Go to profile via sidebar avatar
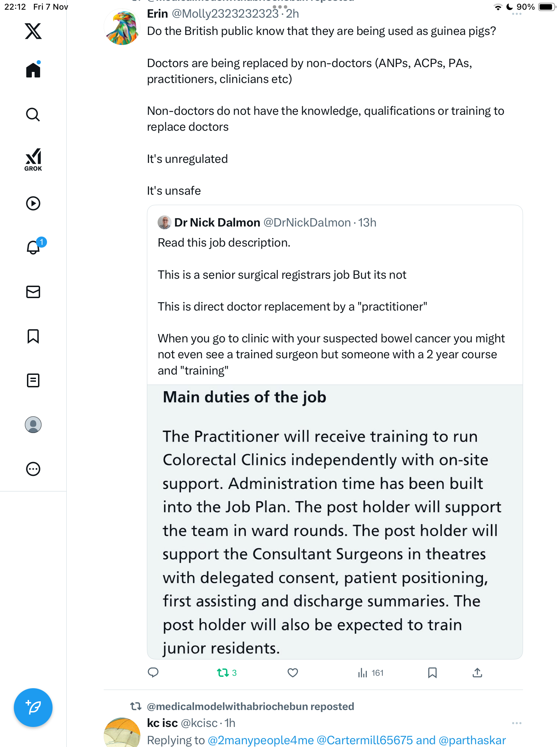 33,425
